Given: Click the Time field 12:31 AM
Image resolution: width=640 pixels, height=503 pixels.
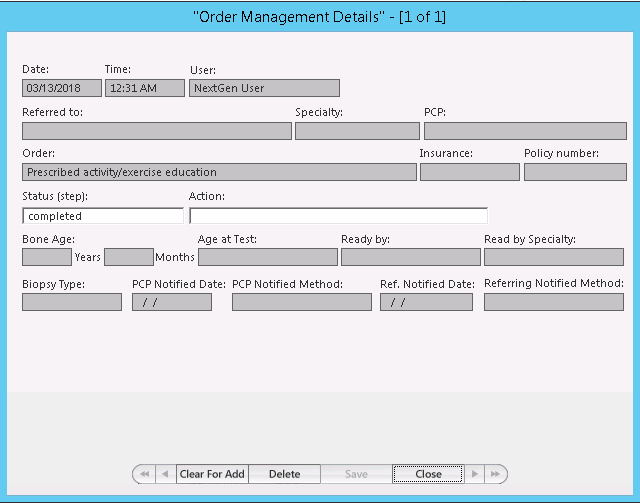Looking at the screenshot, I should pyautogui.click(x=145, y=88).
